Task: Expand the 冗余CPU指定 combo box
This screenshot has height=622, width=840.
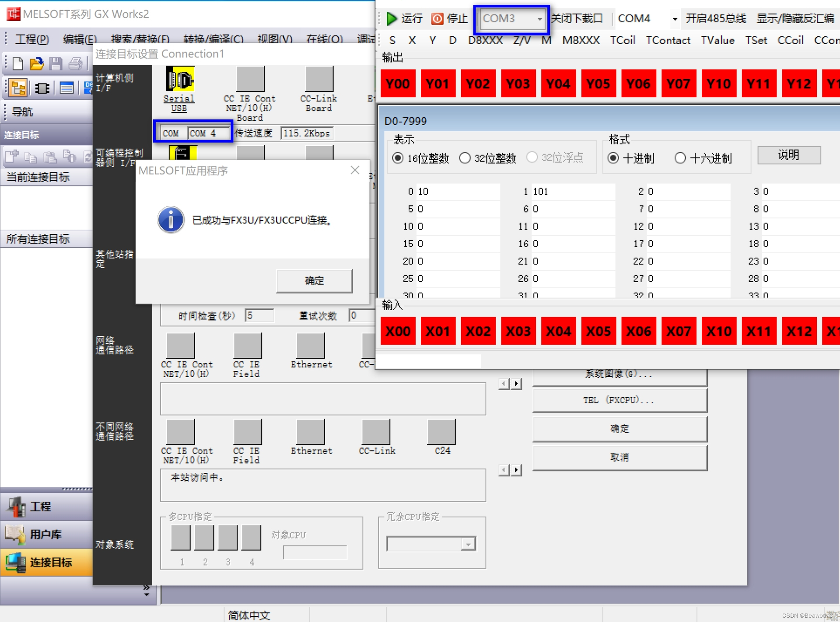Action: click(x=468, y=544)
